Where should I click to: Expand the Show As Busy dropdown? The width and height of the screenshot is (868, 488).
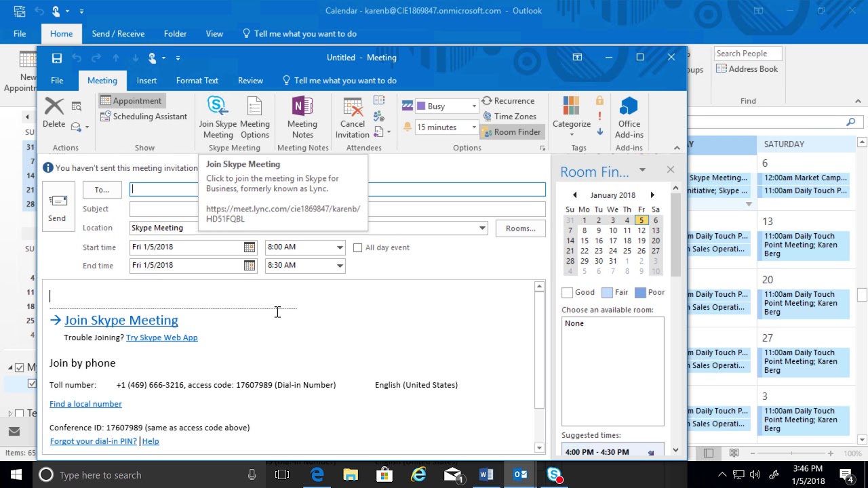[x=474, y=106]
